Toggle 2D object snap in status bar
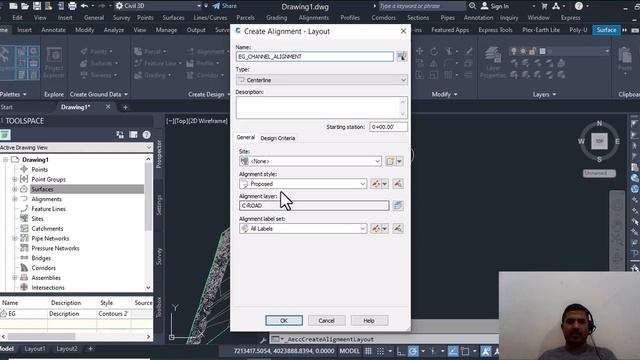Viewport: 640px width, 360px height. [x=465, y=351]
